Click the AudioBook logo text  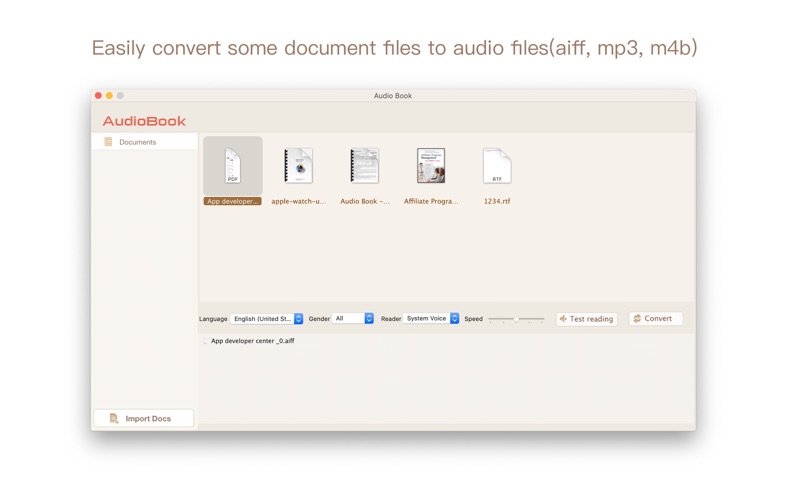pos(144,121)
